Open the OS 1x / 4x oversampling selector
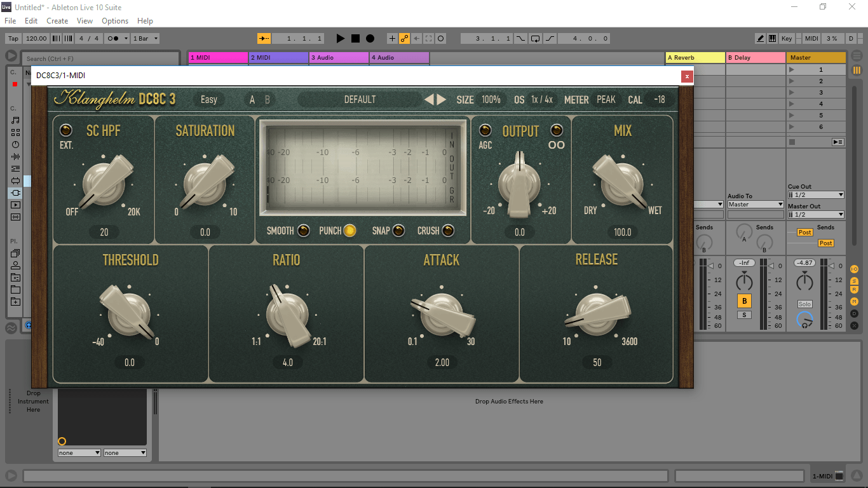This screenshot has height=488, width=868. [x=542, y=100]
